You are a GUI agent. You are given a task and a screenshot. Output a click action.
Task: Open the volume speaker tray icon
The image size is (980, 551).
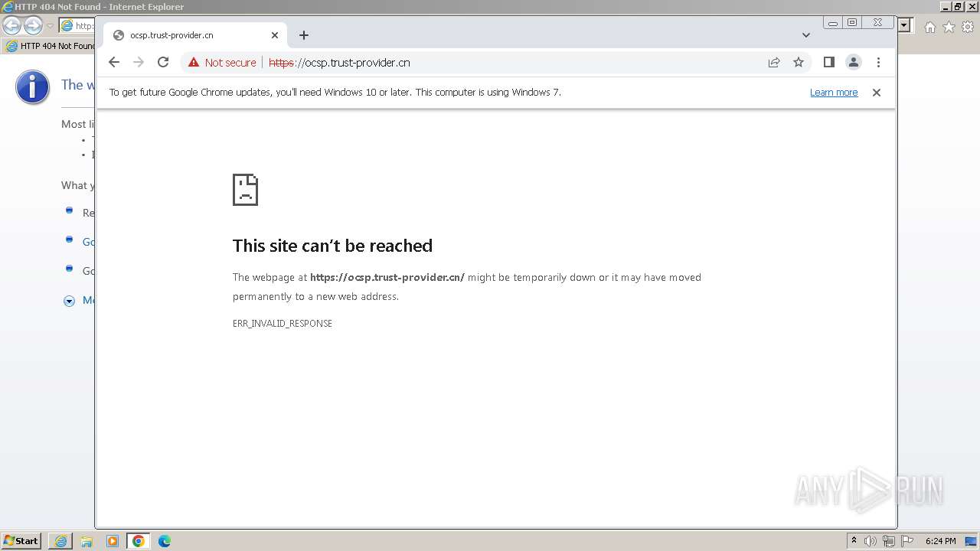[x=871, y=541]
